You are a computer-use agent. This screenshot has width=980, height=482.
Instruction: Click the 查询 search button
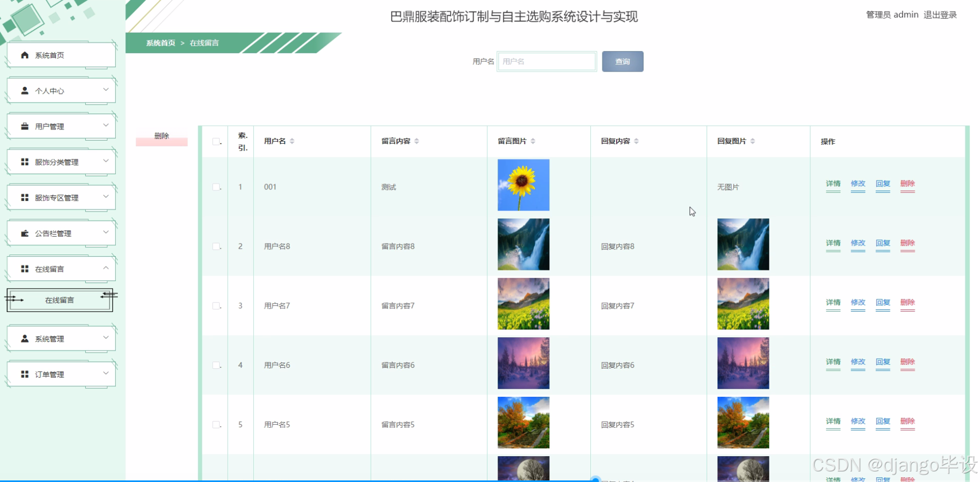point(622,62)
